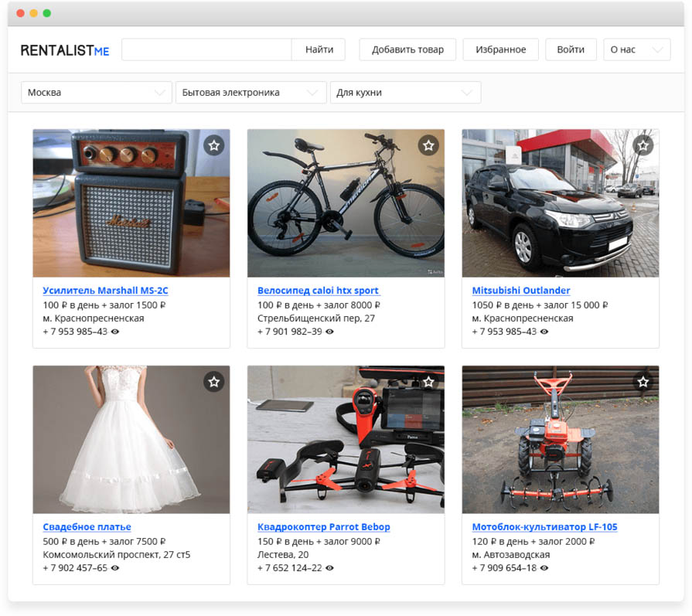Viewport: 692px width, 616px height.
Task: Reveal Mitsubishi Outlander contact phone eye icon
Action: [x=544, y=332]
